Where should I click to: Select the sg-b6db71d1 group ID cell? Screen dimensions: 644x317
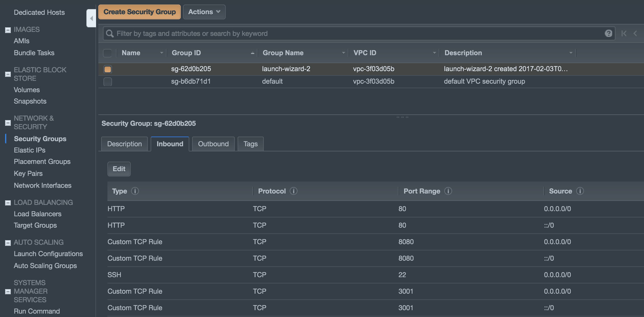pyautogui.click(x=191, y=81)
